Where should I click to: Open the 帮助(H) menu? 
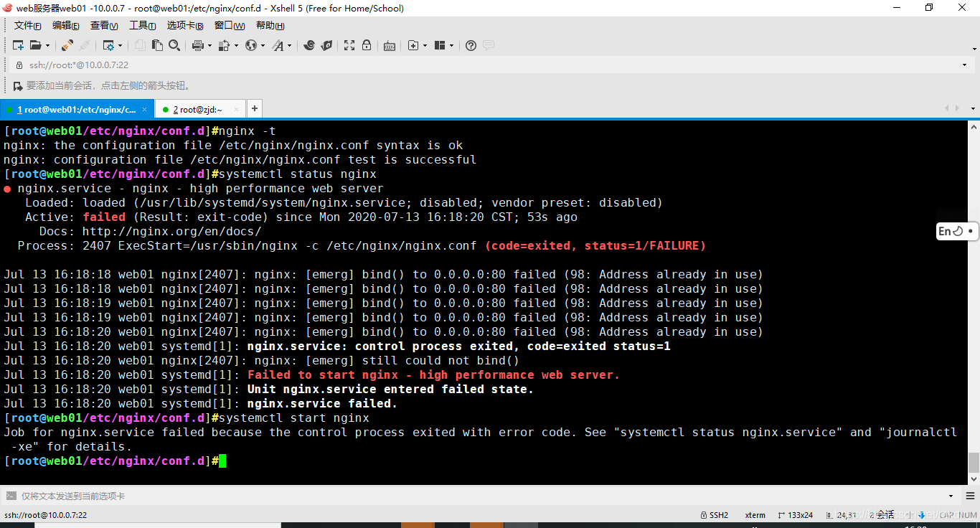270,26
